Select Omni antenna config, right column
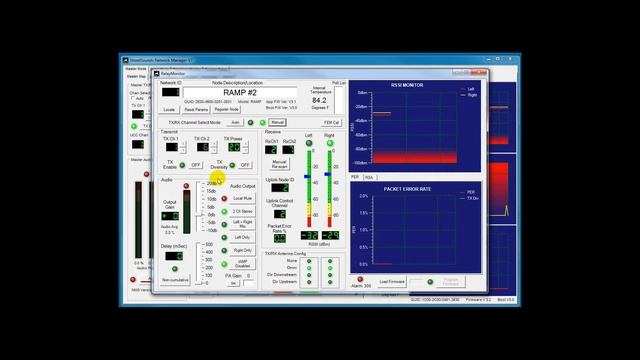The height and width of the screenshot is (360, 640). coord(330,268)
